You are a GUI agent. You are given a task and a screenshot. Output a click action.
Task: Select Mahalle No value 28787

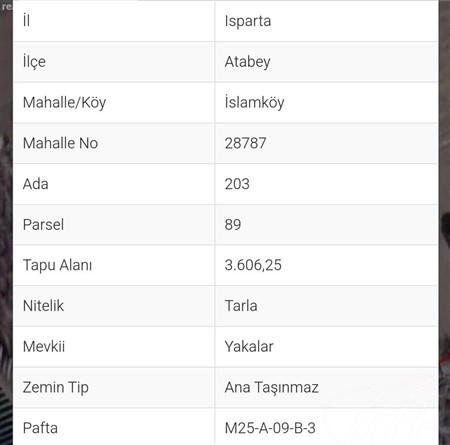click(245, 143)
